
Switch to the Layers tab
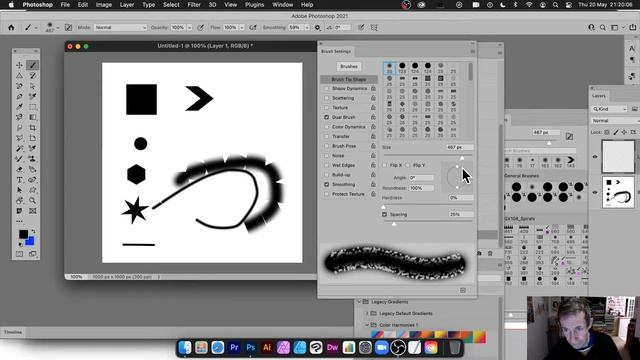(599, 96)
